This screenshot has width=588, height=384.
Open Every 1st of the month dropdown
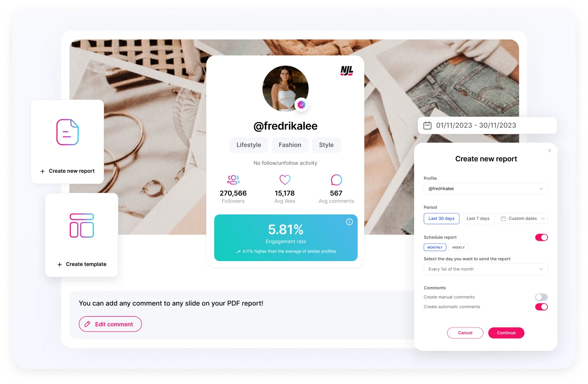[486, 269]
